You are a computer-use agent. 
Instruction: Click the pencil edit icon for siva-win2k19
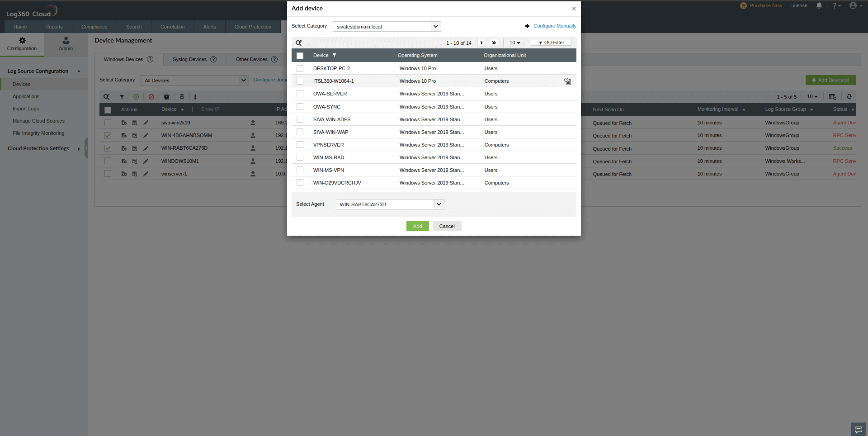click(x=146, y=123)
